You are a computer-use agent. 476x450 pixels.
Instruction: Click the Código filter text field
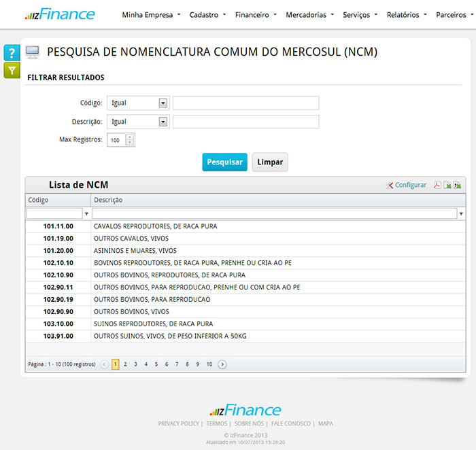click(245, 103)
